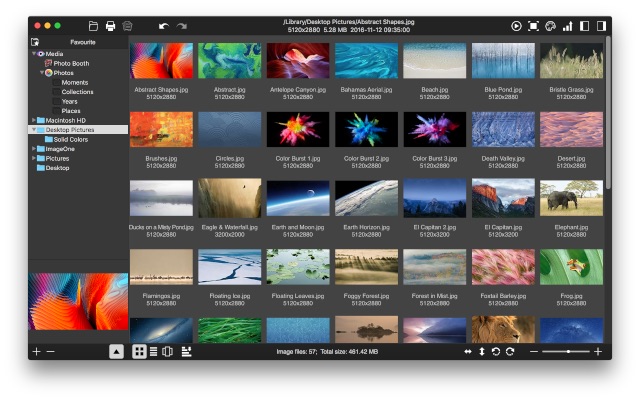Rotate the image counterclockwise
The width and height of the screenshot is (640, 400).
tap(496, 351)
